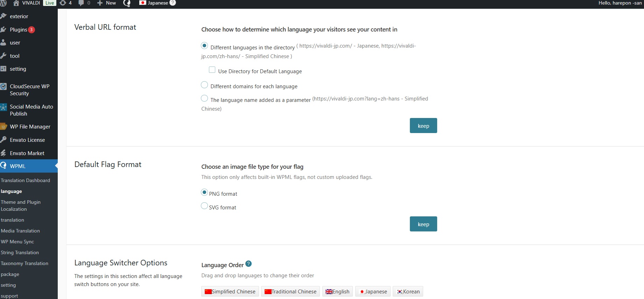Choose SVG format radio option
Image resolution: width=644 pixels, height=299 pixels.
click(x=204, y=206)
